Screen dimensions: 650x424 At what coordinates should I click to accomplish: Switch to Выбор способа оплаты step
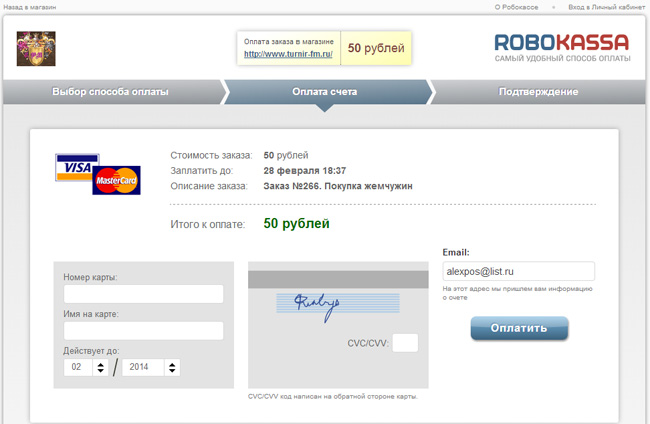pos(110,92)
